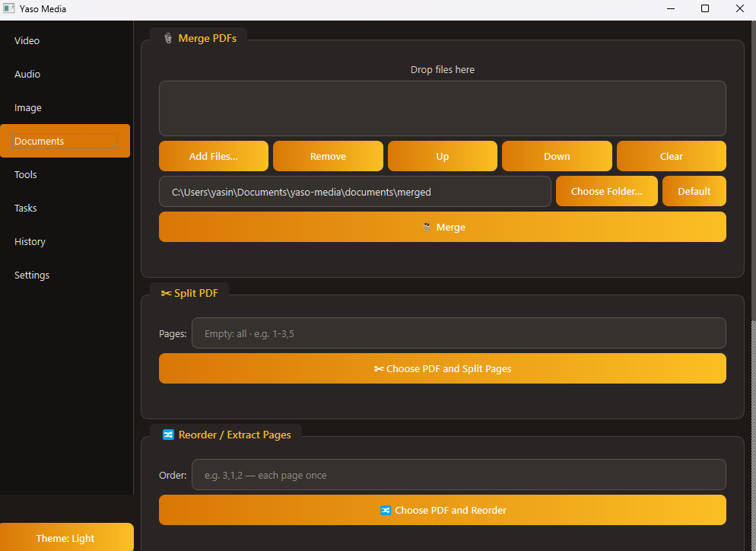Viewport: 756px width, 551px height.
Task: Click the 'Split PDF' heading text
Action: click(x=196, y=293)
